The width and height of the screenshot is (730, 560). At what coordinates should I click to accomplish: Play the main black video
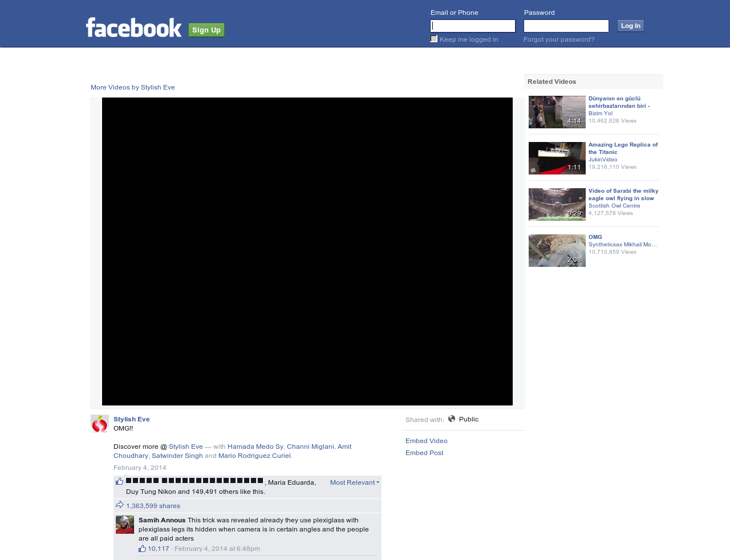pos(307,251)
